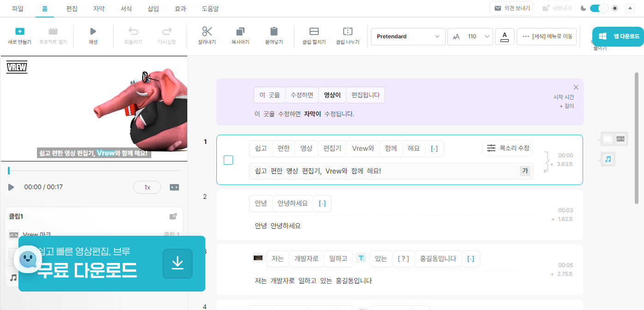Merge clips using 클립 합치기

coord(314,36)
